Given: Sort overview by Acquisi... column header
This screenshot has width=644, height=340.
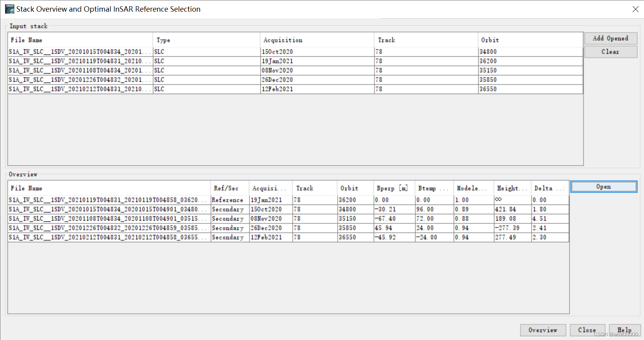Looking at the screenshot, I should pos(271,188).
